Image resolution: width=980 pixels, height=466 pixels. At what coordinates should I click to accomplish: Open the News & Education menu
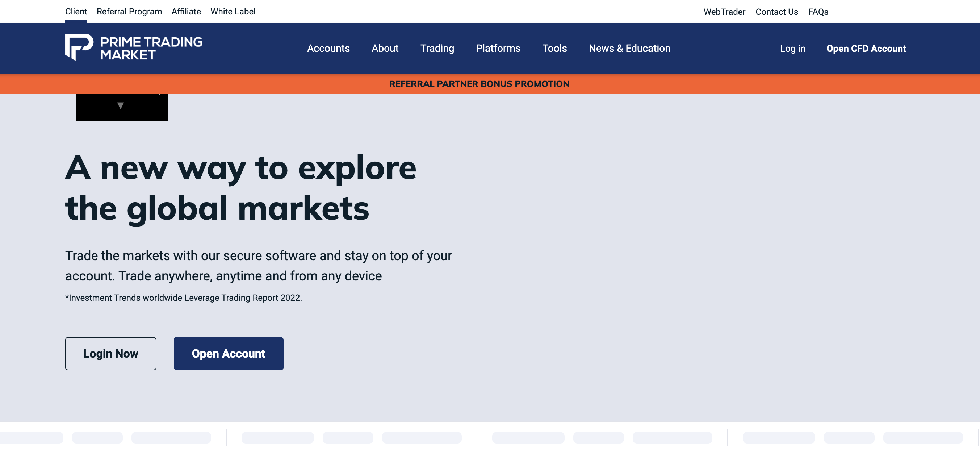click(x=629, y=48)
